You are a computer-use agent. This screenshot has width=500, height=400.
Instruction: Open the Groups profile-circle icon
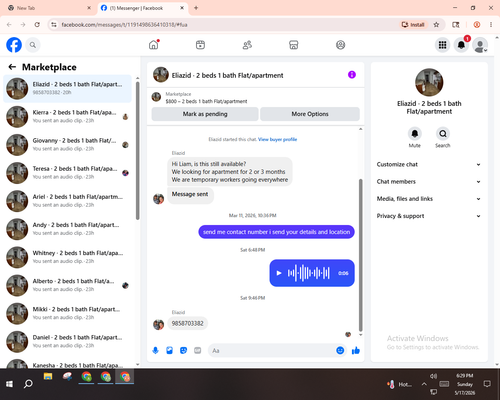pyautogui.click(x=340, y=45)
